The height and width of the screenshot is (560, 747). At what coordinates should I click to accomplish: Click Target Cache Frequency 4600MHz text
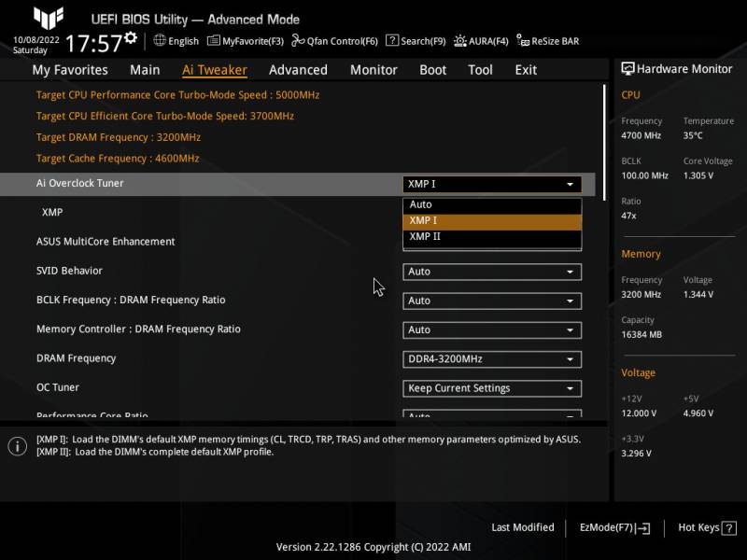[x=118, y=158]
